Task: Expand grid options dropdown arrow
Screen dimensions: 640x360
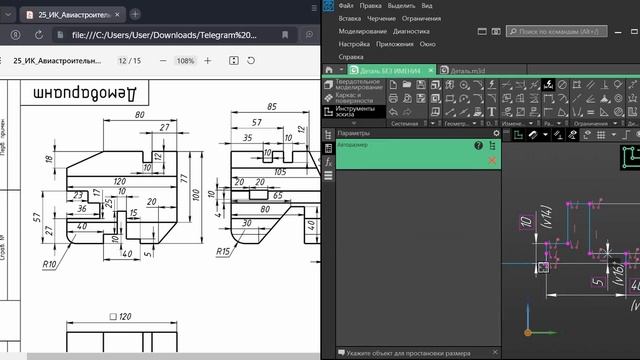Action: pos(613,135)
